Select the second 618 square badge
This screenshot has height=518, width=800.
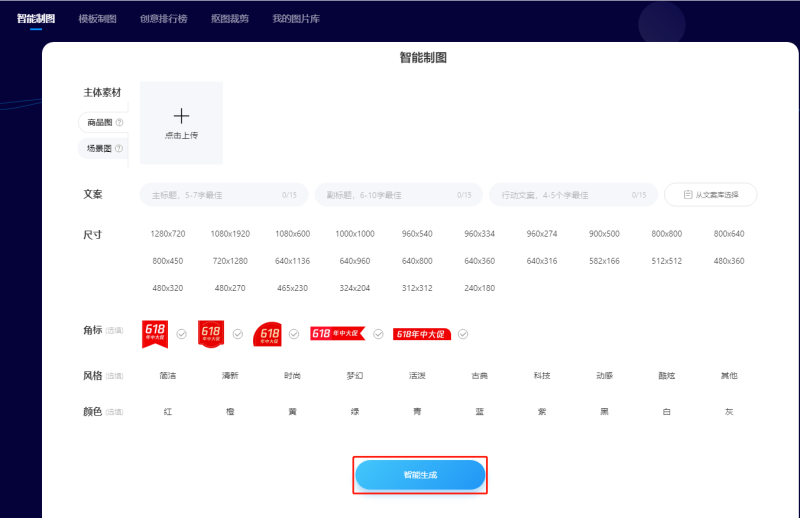click(x=211, y=333)
